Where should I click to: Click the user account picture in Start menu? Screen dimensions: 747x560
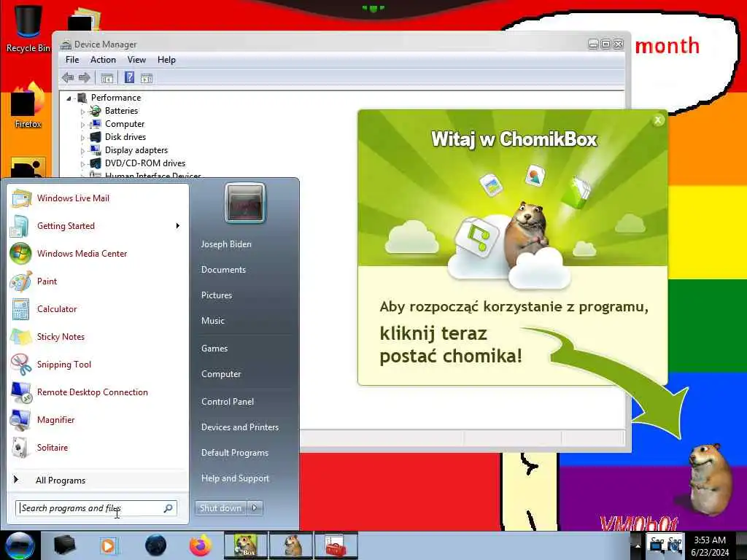point(245,203)
